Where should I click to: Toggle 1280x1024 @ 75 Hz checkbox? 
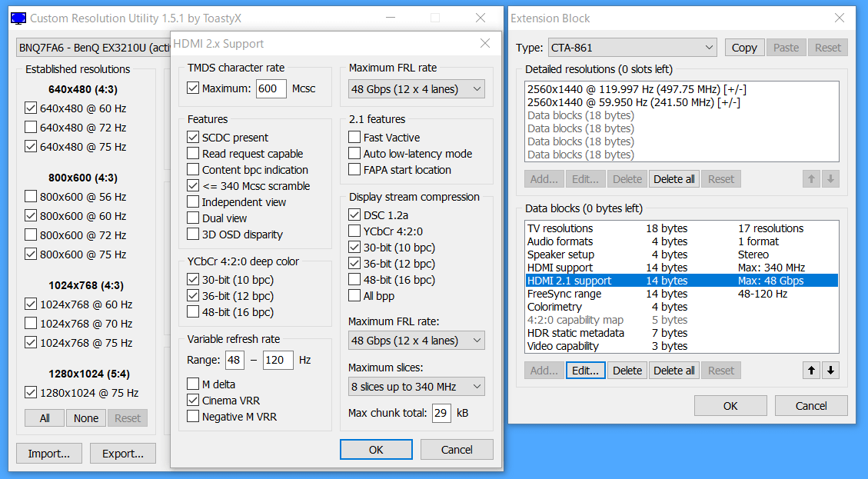(x=31, y=393)
